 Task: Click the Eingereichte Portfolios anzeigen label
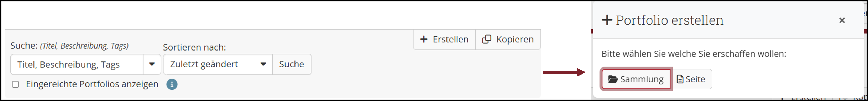[x=92, y=84]
